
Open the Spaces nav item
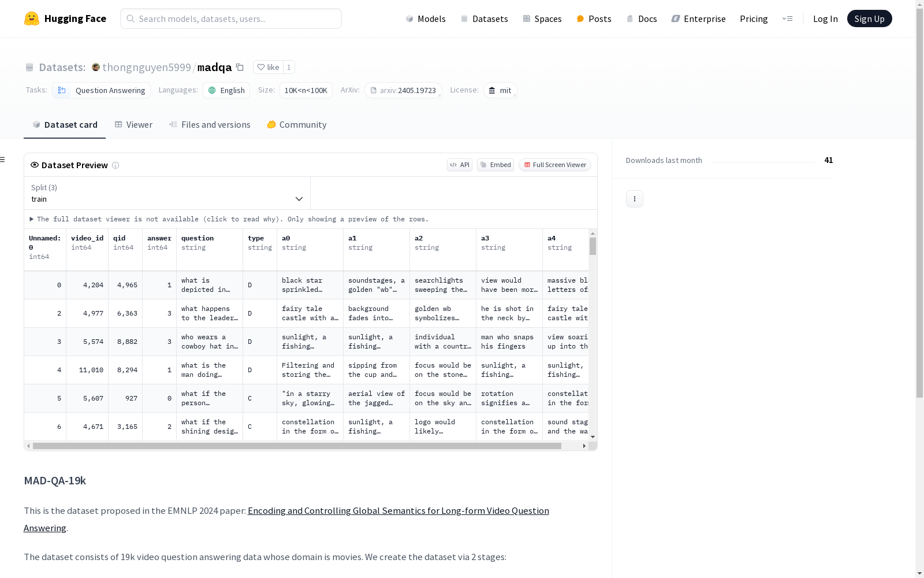coord(542,18)
